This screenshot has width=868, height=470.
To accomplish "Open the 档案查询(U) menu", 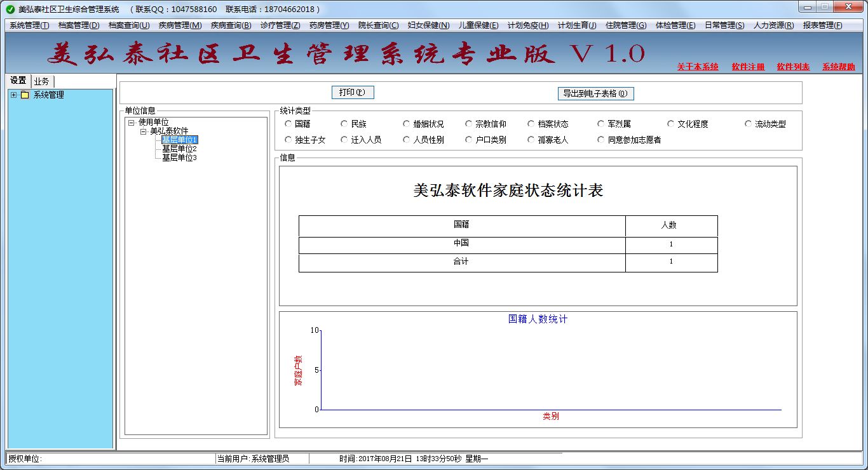I will click(129, 25).
